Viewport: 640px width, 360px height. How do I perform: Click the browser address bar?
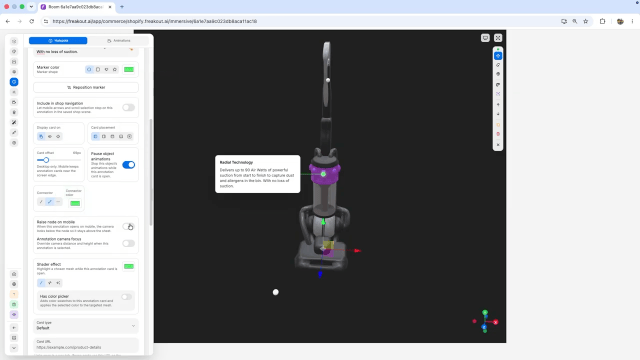(302, 21)
